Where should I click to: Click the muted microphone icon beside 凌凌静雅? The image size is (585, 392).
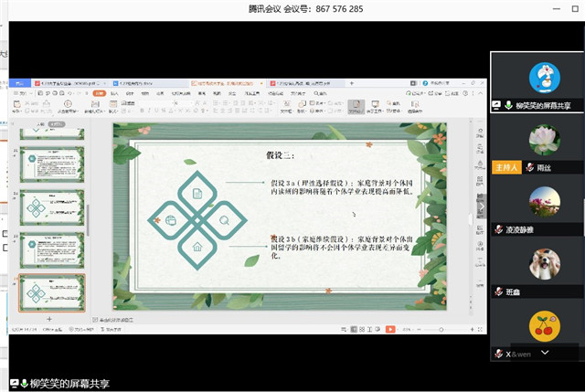tap(499, 229)
